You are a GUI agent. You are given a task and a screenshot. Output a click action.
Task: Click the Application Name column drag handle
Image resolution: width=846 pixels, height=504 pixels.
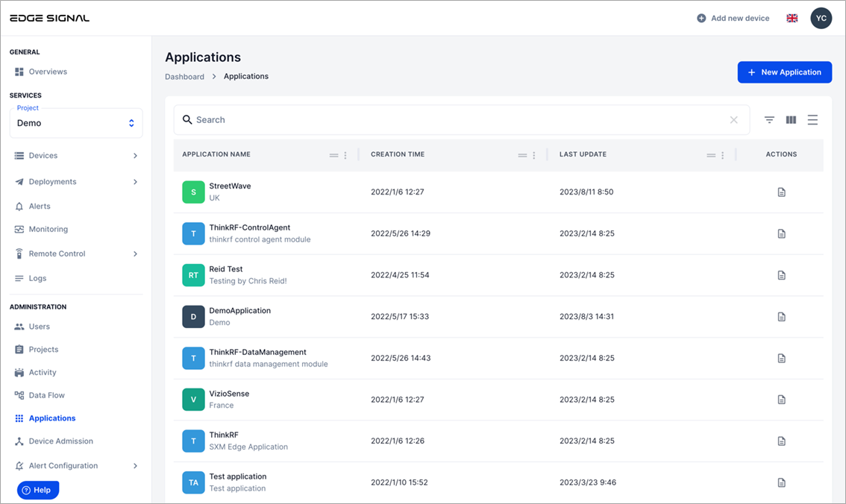coord(334,155)
